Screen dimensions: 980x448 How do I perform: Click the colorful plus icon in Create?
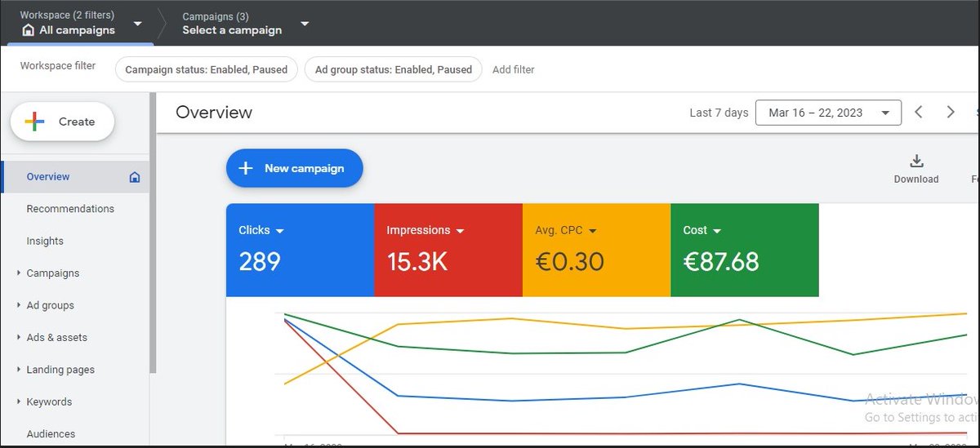coord(35,122)
